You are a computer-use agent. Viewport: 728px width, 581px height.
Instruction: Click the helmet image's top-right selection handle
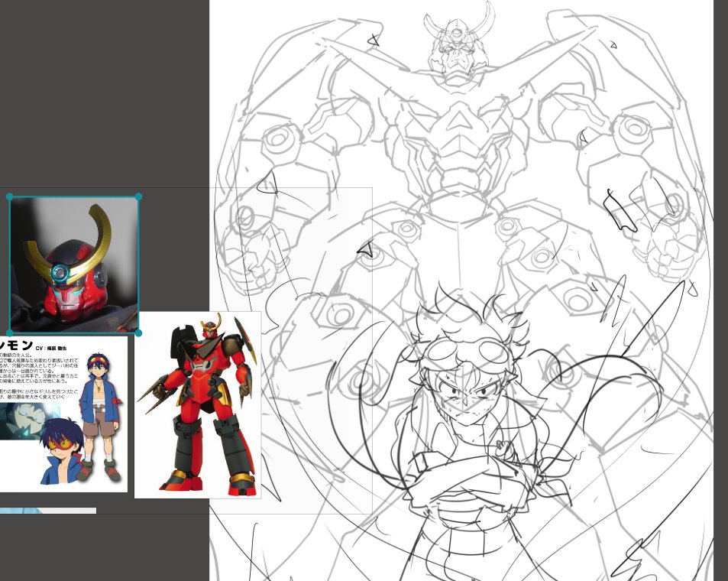point(138,197)
